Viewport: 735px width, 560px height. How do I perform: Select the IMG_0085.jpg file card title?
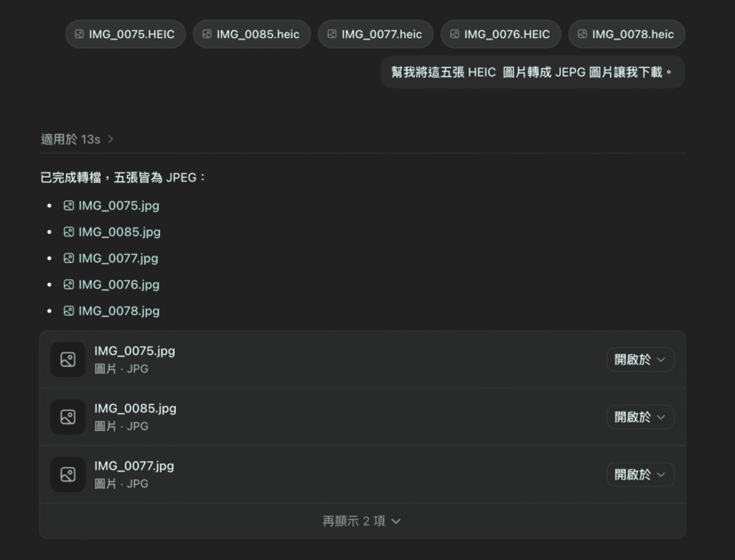136,409
